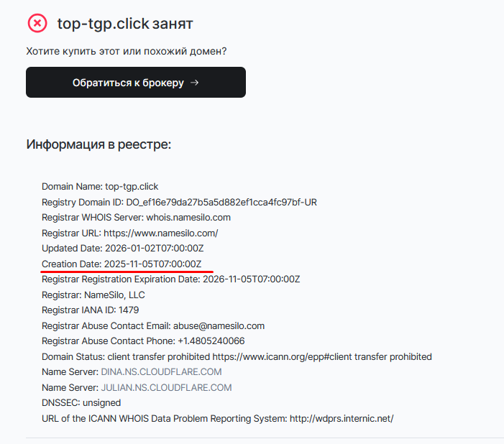Click the "top-tgp.click занят" heading

[x=125, y=24]
